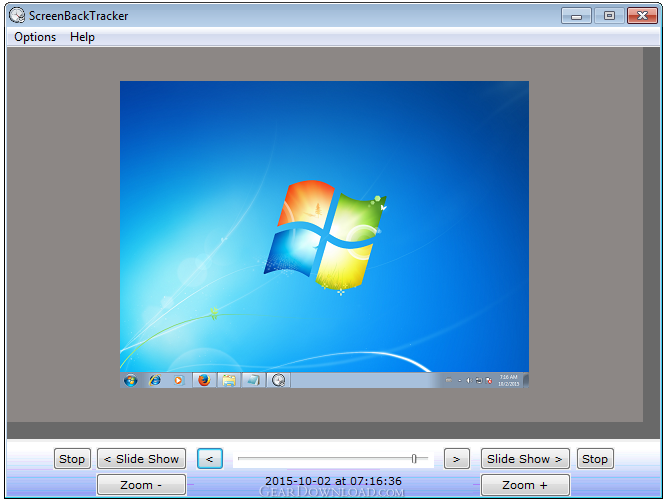The image size is (664, 500).
Task: Minimize the ScreenBackTracker window
Action: 576,16
